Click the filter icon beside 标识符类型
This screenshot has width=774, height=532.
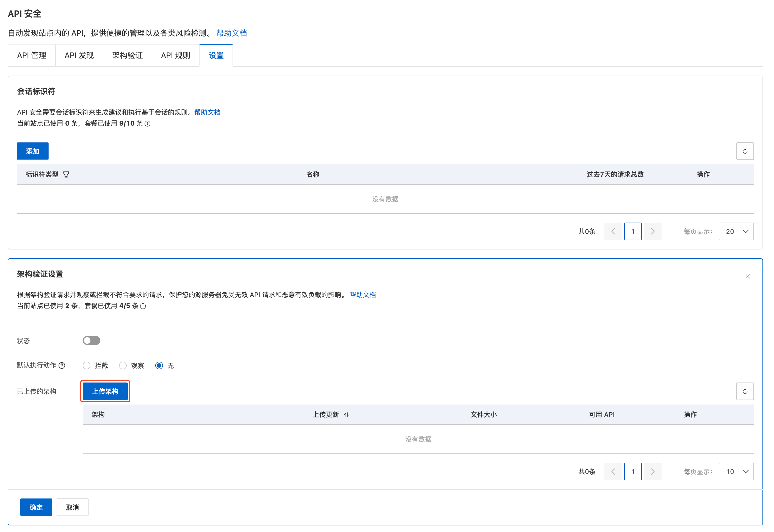point(66,175)
